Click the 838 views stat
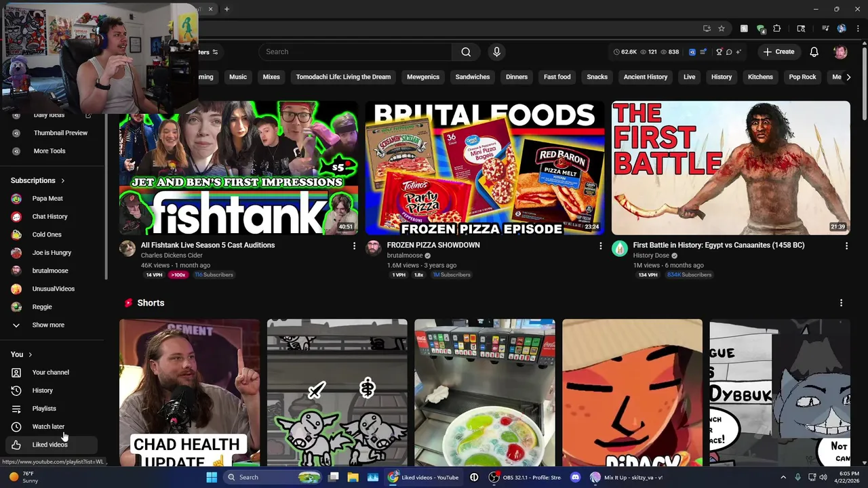 [x=669, y=52]
